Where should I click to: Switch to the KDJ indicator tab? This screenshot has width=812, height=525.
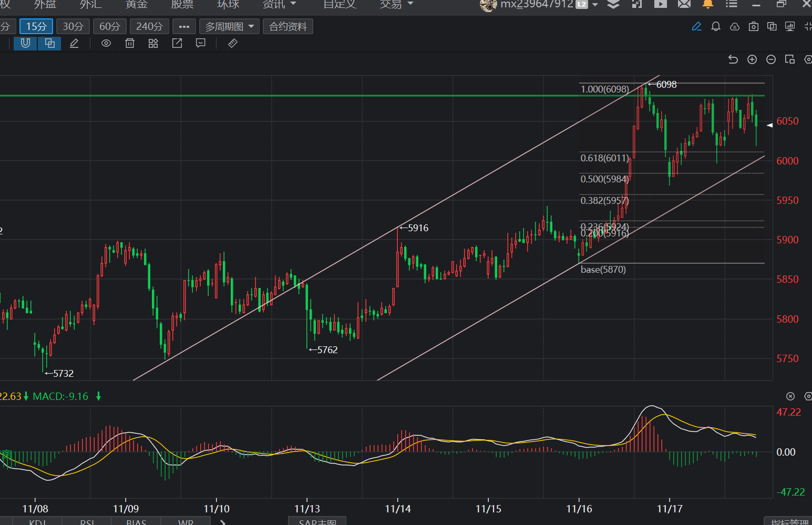click(37, 521)
